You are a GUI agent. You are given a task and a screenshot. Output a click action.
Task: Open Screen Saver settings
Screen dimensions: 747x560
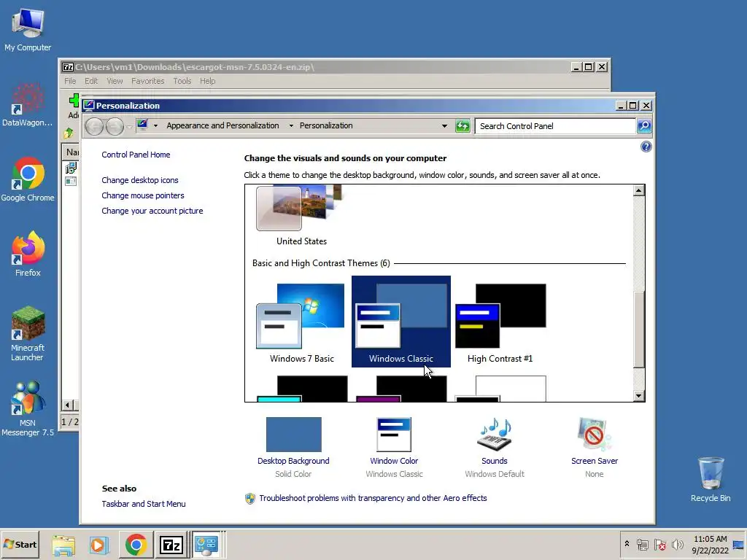tap(594, 447)
